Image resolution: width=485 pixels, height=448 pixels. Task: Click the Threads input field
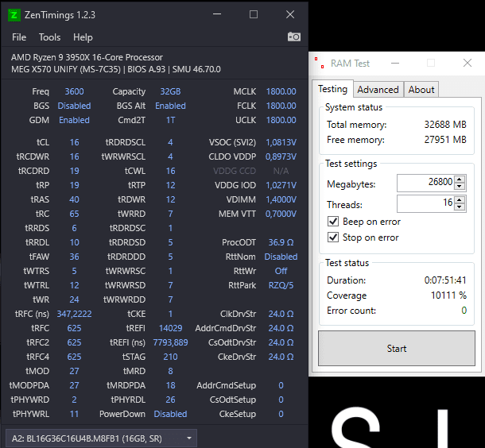[x=425, y=203]
